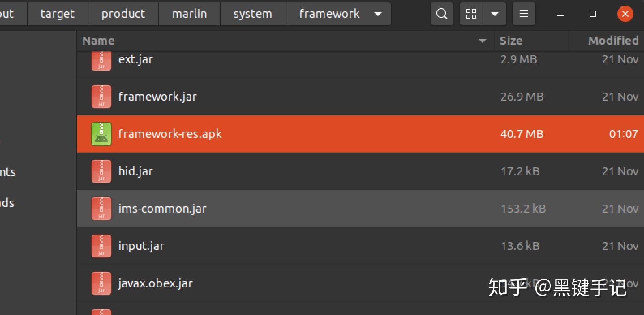Screen dimensions: 644x315
Task: Click the ims-common.jar archive icon
Action: pyautogui.click(x=101, y=209)
